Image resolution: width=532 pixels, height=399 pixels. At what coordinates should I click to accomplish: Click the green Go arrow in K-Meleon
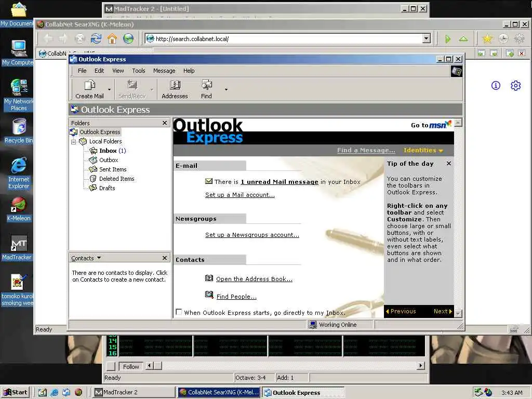pyautogui.click(x=448, y=39)
